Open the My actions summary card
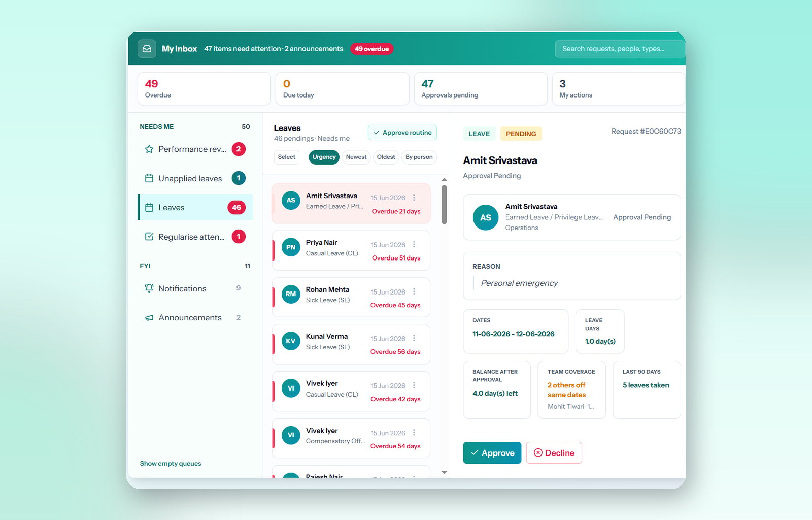The height and width of the screenshot is (520, 812). pos(619,89)
